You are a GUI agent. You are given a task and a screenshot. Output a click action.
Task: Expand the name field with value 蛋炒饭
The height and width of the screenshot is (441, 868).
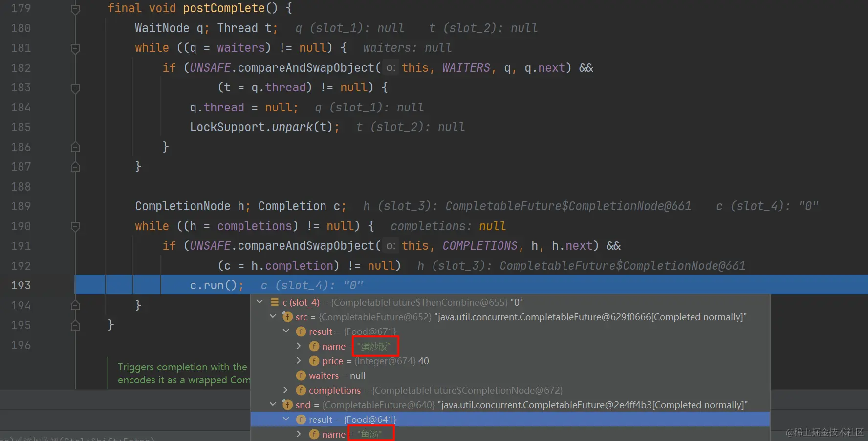[299, 346]
